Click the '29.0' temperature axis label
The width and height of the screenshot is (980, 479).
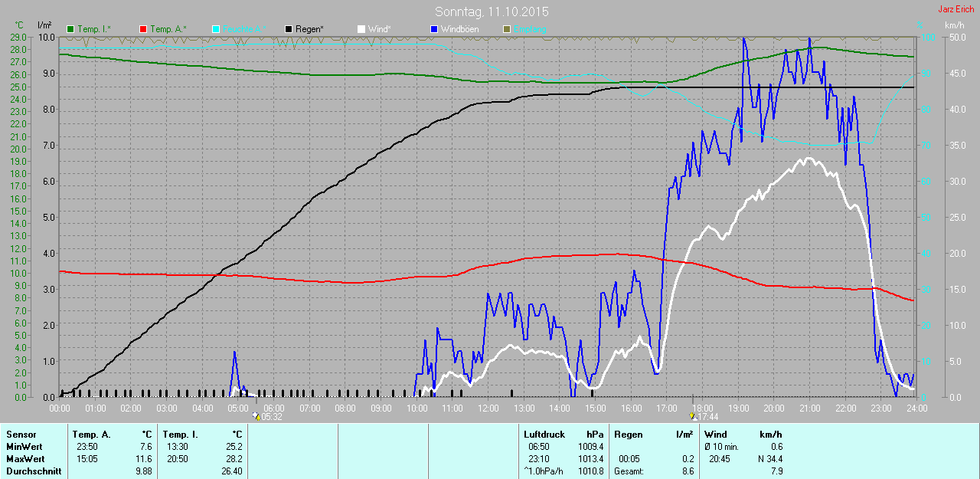tap(19, 37)
